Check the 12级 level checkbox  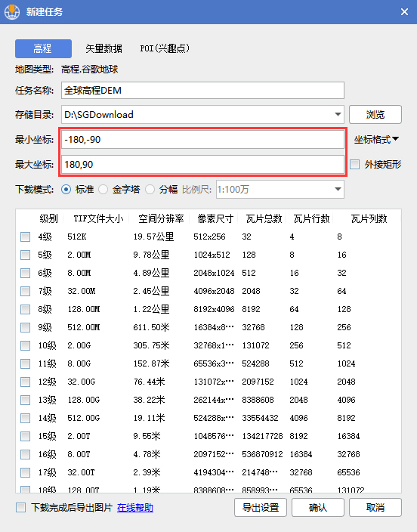tap(25, 382)
